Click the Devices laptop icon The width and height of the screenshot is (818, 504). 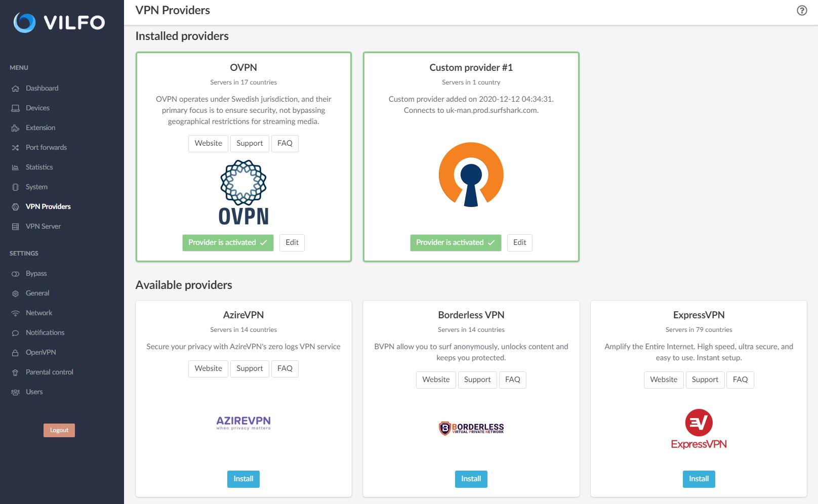pos(15,108)
